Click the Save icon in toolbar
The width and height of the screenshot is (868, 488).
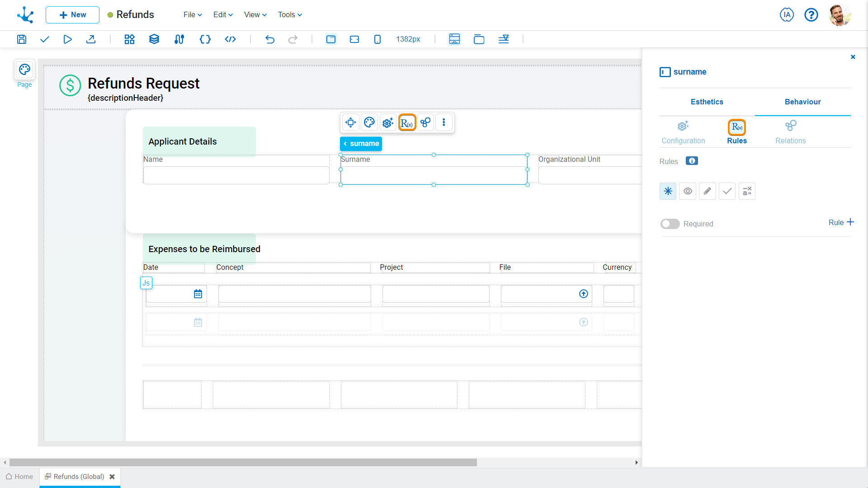(x=22, y=39)
